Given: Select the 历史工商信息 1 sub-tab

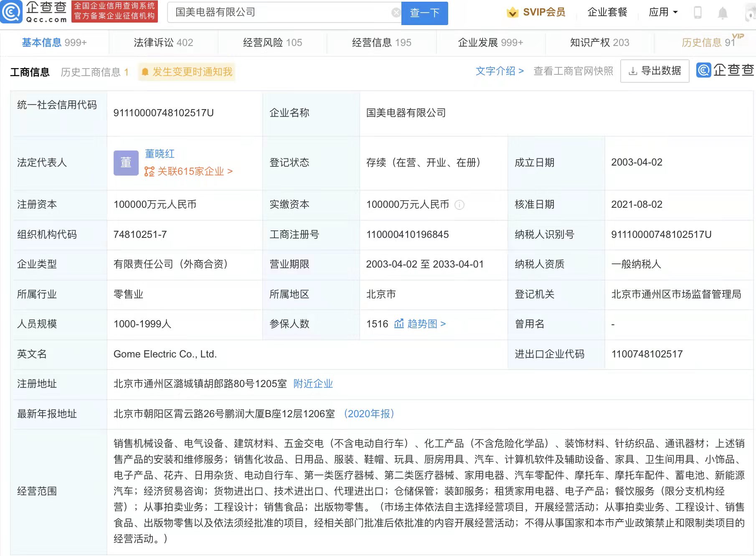Looking at the screenshot, I should pos(94,72).
